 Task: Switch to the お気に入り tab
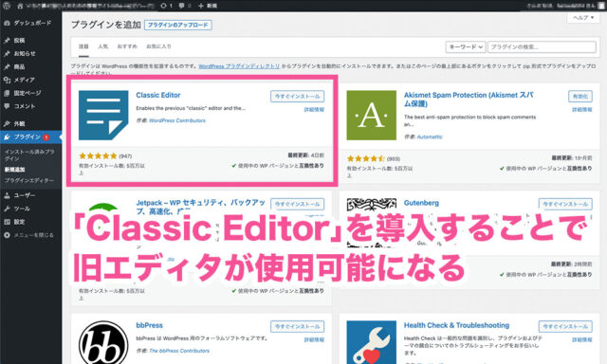158,46
